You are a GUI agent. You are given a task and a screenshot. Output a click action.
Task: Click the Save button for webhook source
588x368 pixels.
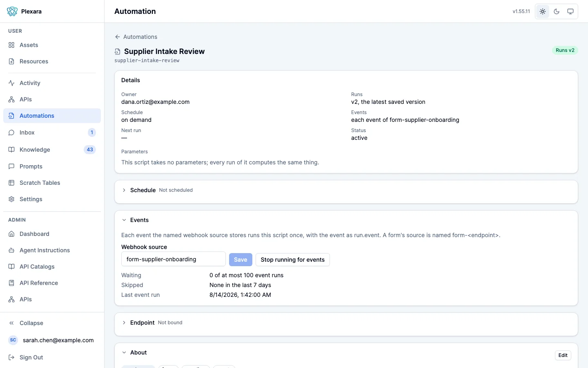tap(241, 260)
